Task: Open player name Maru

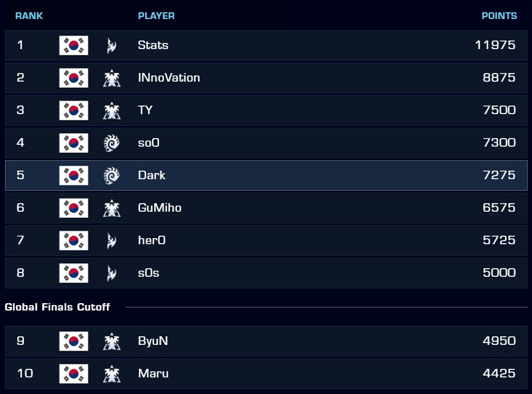Action: [x=154, y=373]
